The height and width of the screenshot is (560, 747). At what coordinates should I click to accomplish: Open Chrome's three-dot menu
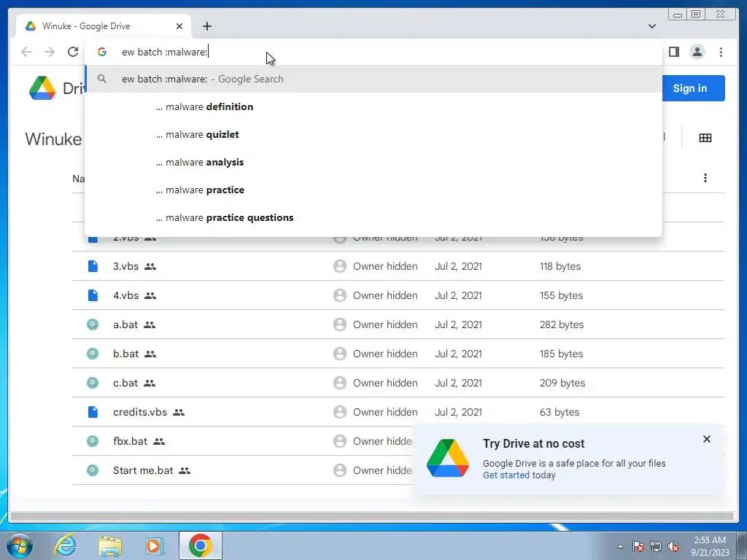[x=721, y=52]
